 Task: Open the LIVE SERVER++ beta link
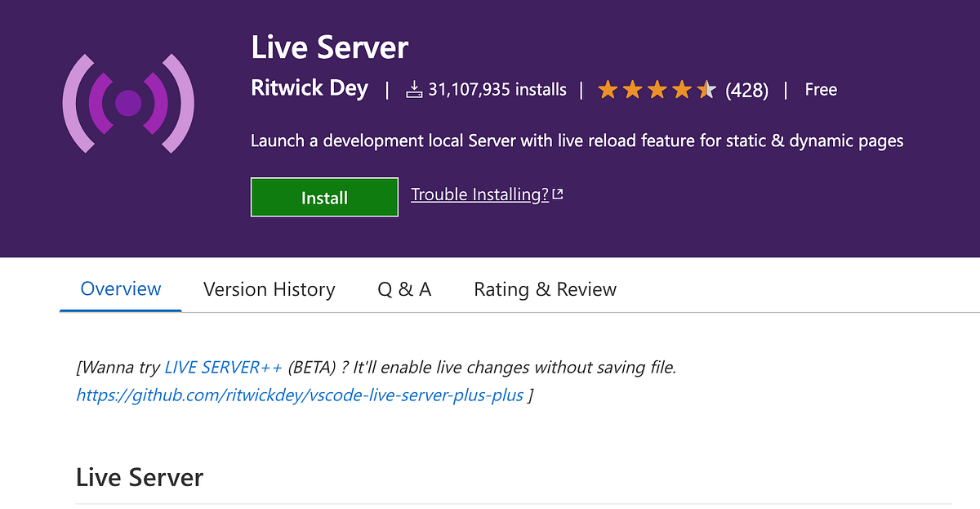point(224,367)
